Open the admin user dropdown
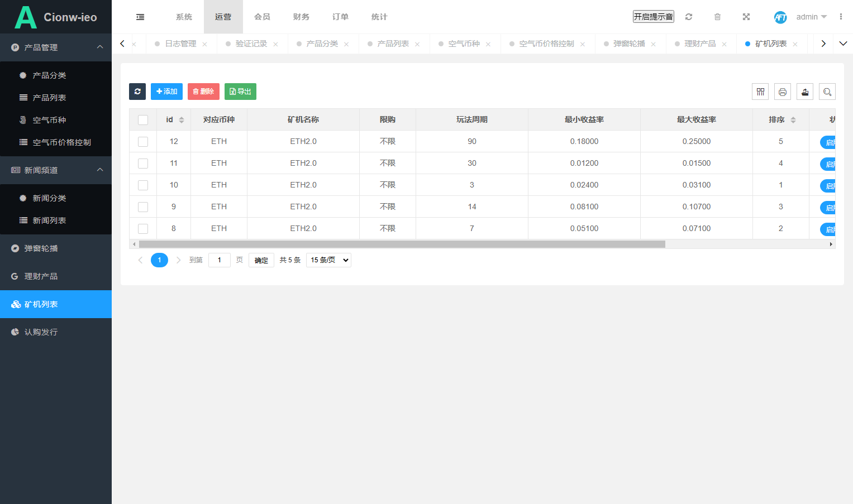 tap(811, 17)
